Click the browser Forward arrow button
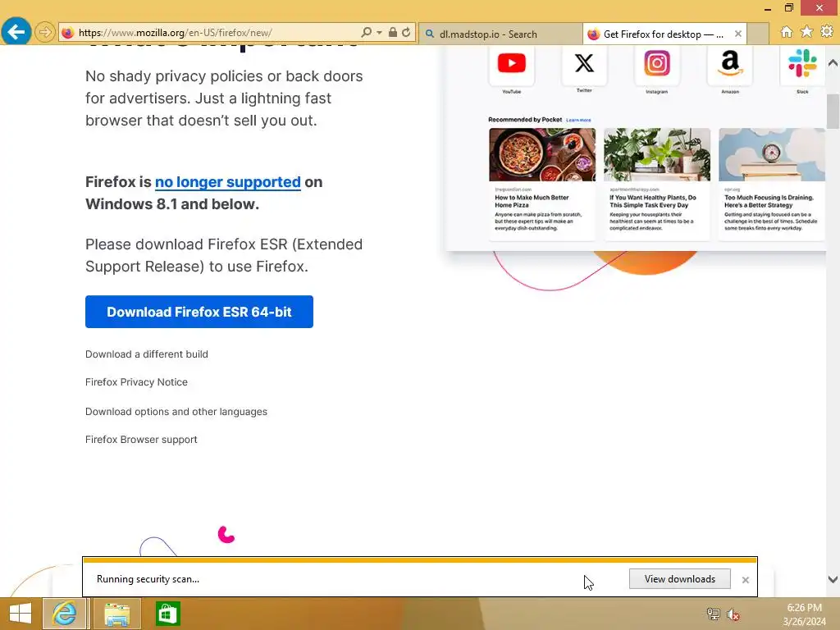840x630 pixels. click(x=45, y=32)
